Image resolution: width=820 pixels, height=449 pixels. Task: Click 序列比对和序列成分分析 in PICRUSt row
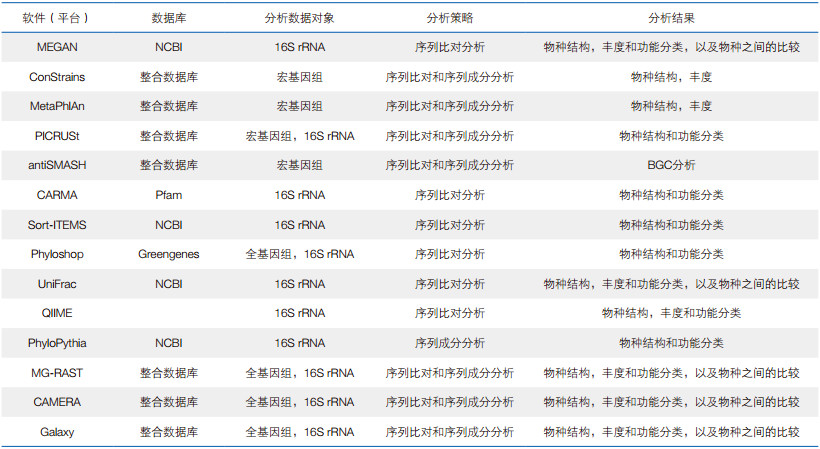click(450, 136)
